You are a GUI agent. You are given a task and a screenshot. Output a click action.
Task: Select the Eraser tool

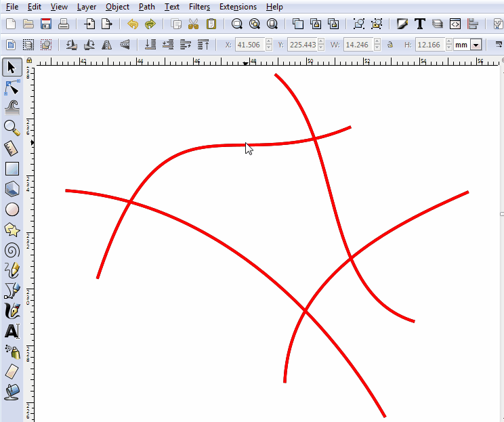tap(12, 372)
